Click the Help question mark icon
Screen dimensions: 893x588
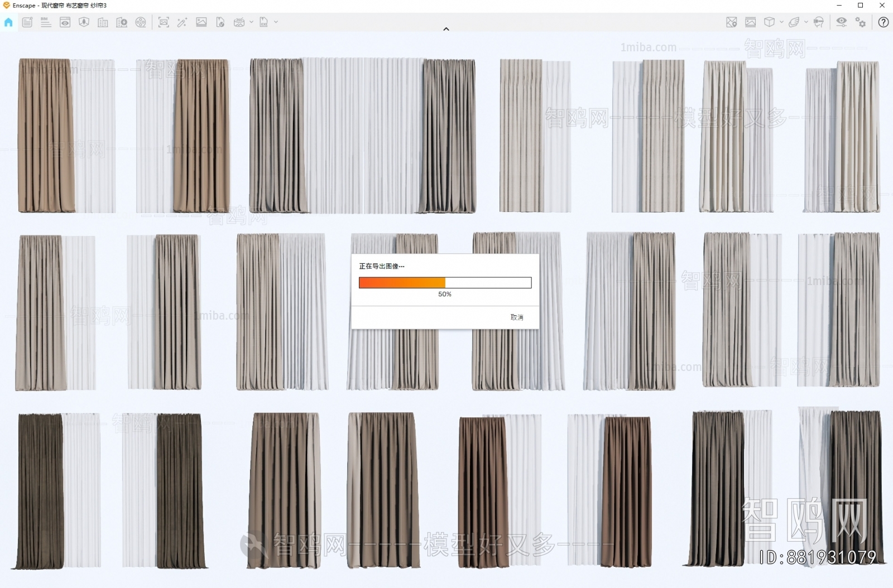(884, 23)
